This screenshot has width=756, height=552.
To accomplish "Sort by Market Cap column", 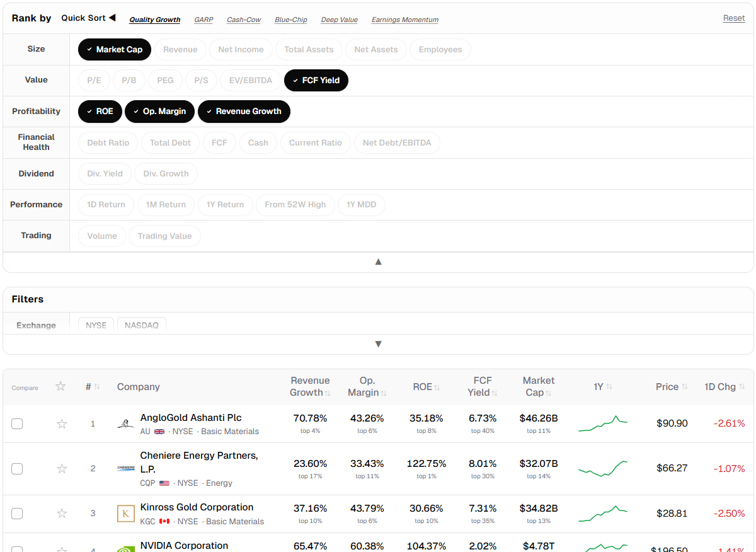I will pyautogui.click(x=539, y=386).
